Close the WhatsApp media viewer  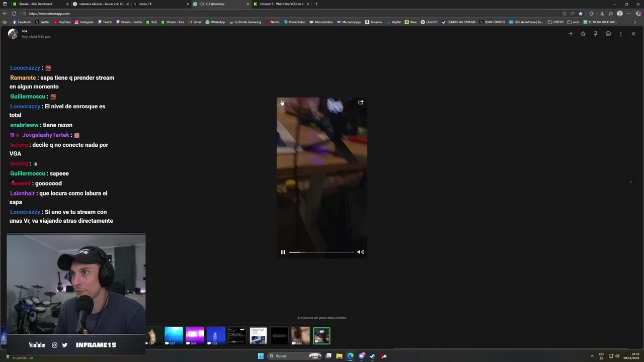click(x=633, y=34)
